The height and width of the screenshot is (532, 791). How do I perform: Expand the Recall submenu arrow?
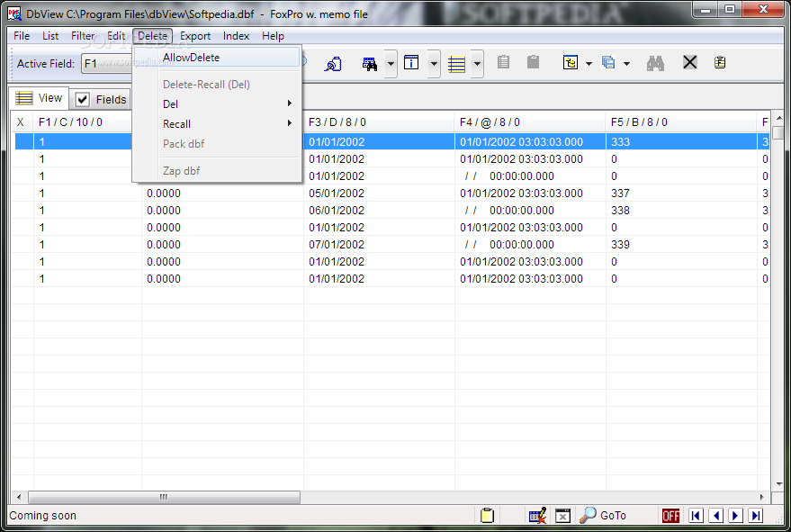tap(290, 123)
